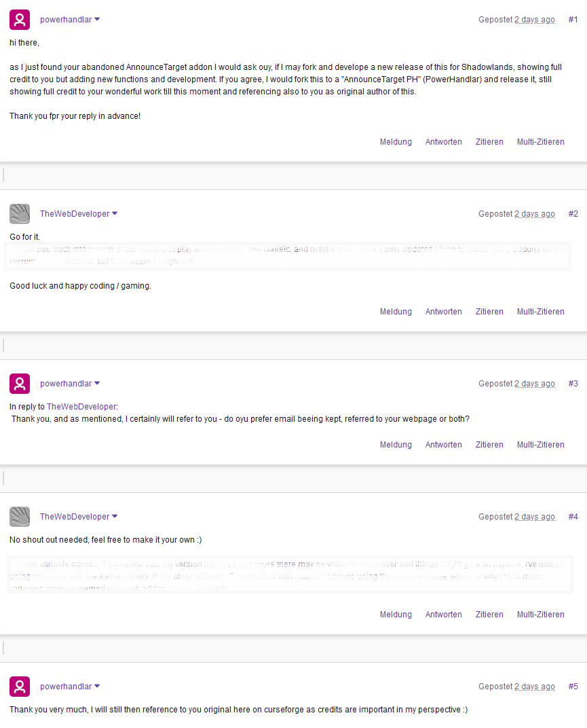Expand powerhandlar's dropdown arrow on post #5
Image resolution: width=587 pixels, height=728 pixels.
[x=97, y=686]
